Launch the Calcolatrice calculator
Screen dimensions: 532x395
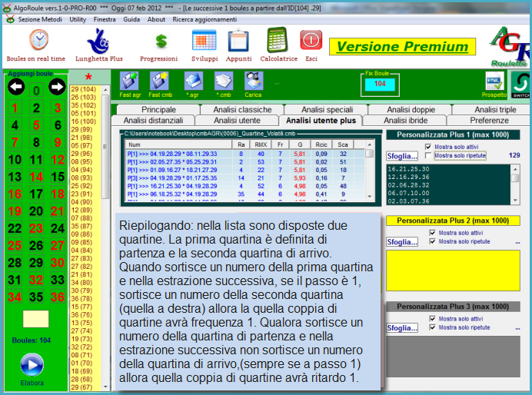point(278,41)
